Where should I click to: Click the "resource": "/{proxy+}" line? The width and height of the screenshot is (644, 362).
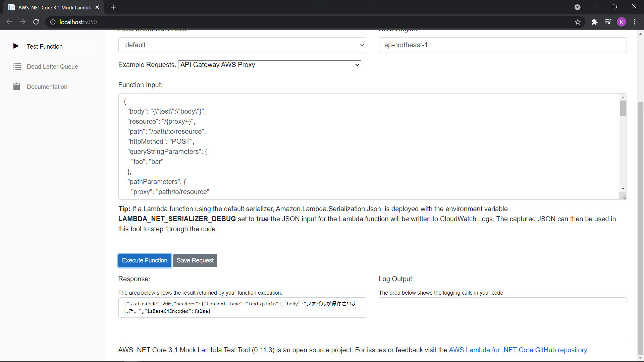click(x=161, y=121)
